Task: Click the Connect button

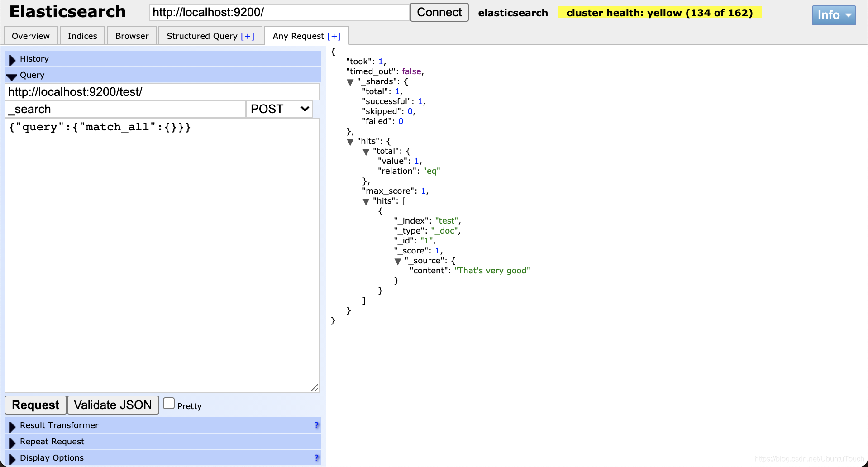Action: point(439,12)
